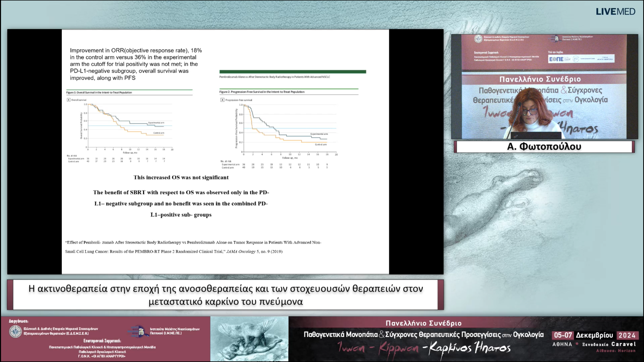Click the E.Δ.E.M.Σ.E.Θ. round emblem in footer
Viewport: 644px width, 362px height.
click(x=16, y=331)
